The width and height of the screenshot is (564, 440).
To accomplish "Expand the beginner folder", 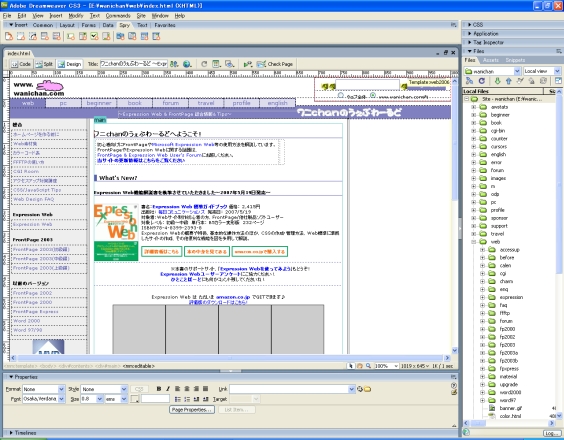I will 474,115.
